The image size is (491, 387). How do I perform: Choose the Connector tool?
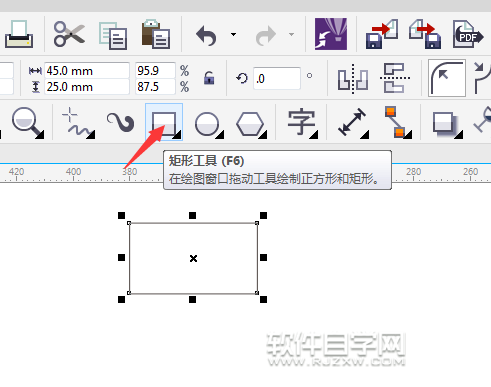coord(397,122)
